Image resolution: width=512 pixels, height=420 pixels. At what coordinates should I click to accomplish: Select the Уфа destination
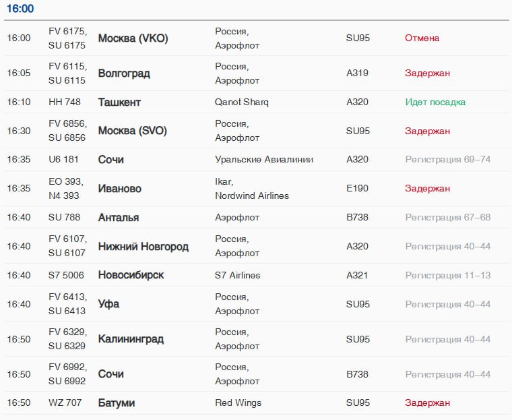pyautogui.click(x=108, y=304)
